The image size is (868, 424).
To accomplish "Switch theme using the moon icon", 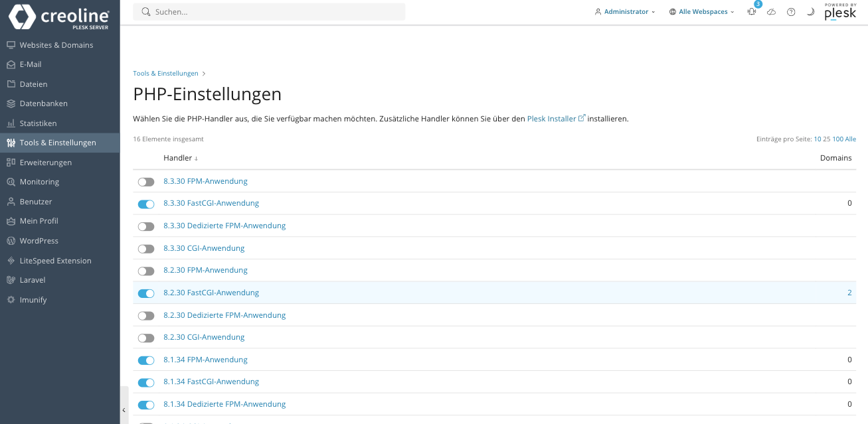I will tap(810, 11).
